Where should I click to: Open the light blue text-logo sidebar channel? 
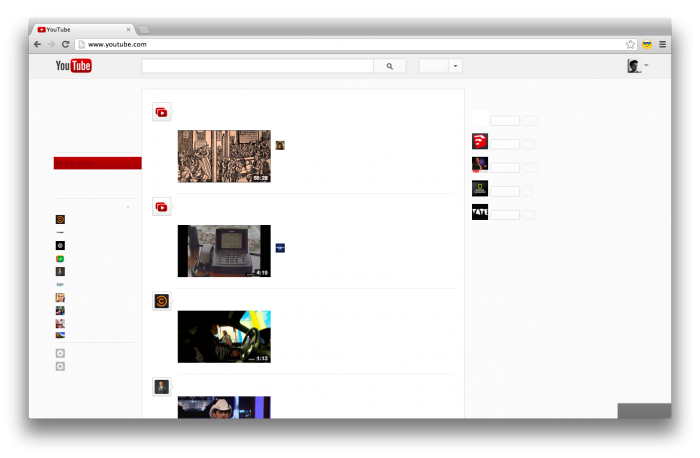coord(60,284)
